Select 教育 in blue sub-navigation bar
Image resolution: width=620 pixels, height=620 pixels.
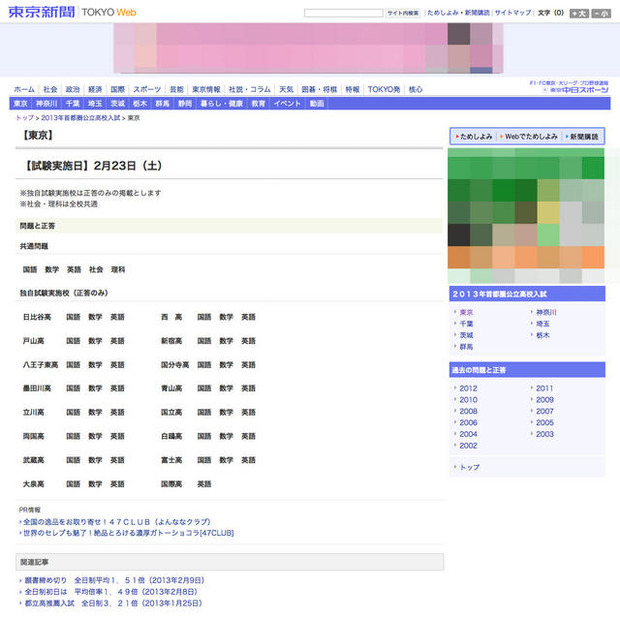coord(258,104)
